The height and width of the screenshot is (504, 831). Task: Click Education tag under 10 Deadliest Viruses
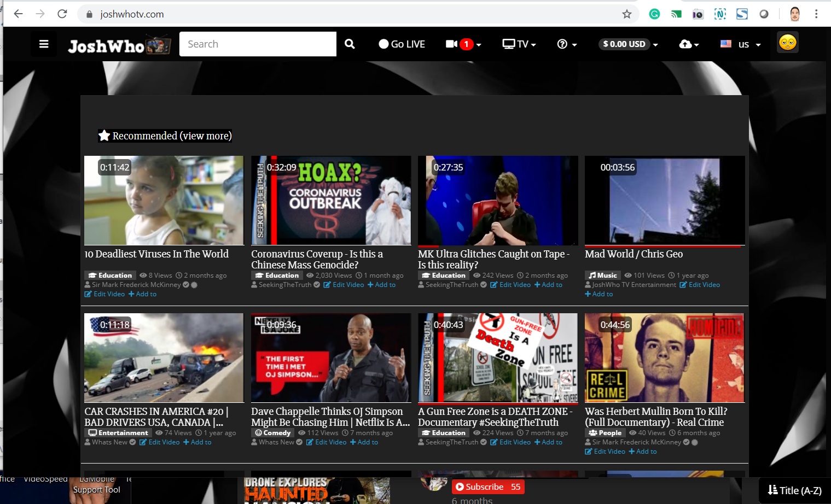tap(110, 276)
